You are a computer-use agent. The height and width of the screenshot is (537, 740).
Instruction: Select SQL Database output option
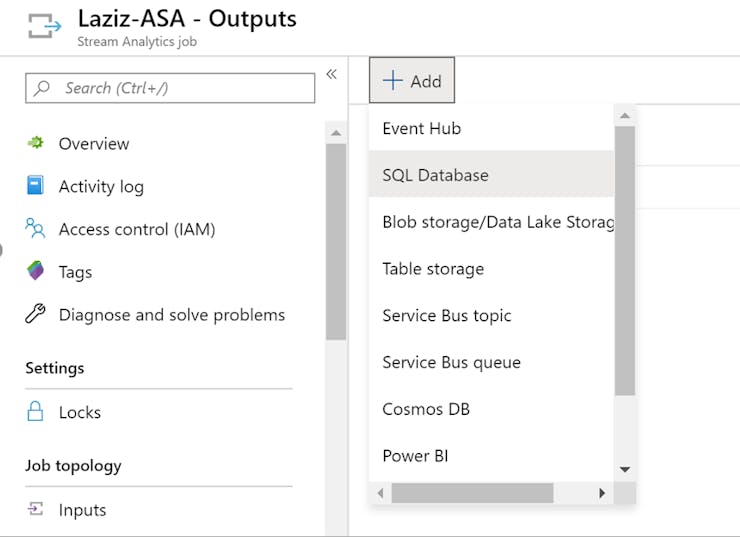tap(436, 175)
